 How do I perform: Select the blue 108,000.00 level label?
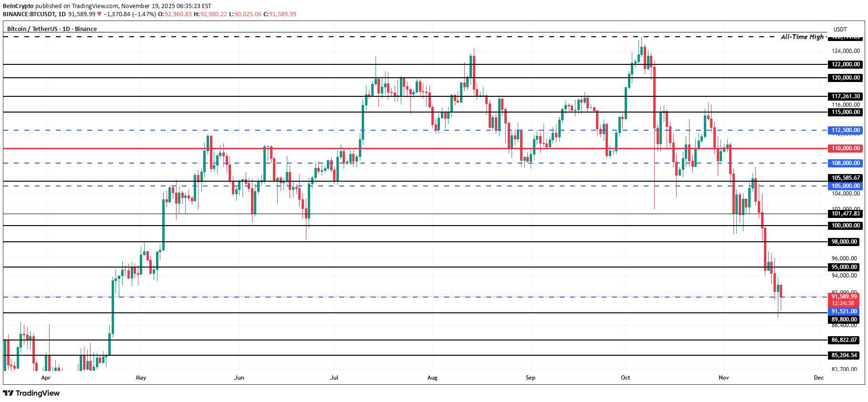(x=846, y=163)
